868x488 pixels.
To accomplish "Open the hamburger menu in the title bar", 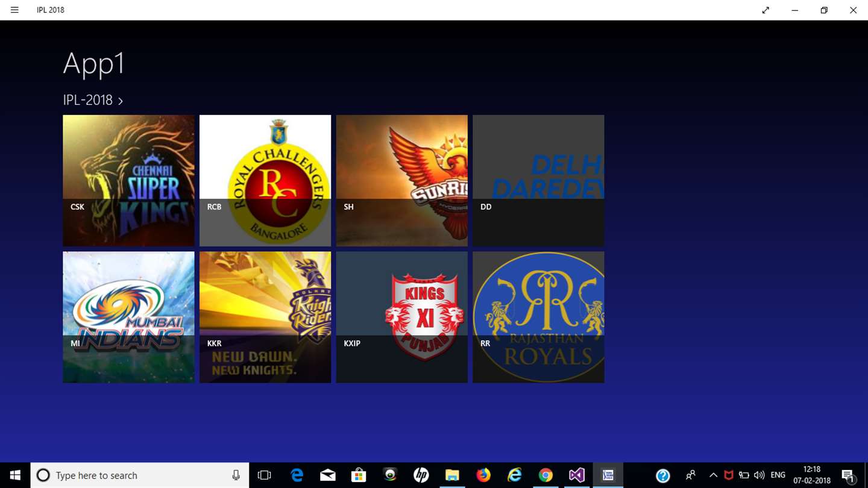I will point(14,10).
